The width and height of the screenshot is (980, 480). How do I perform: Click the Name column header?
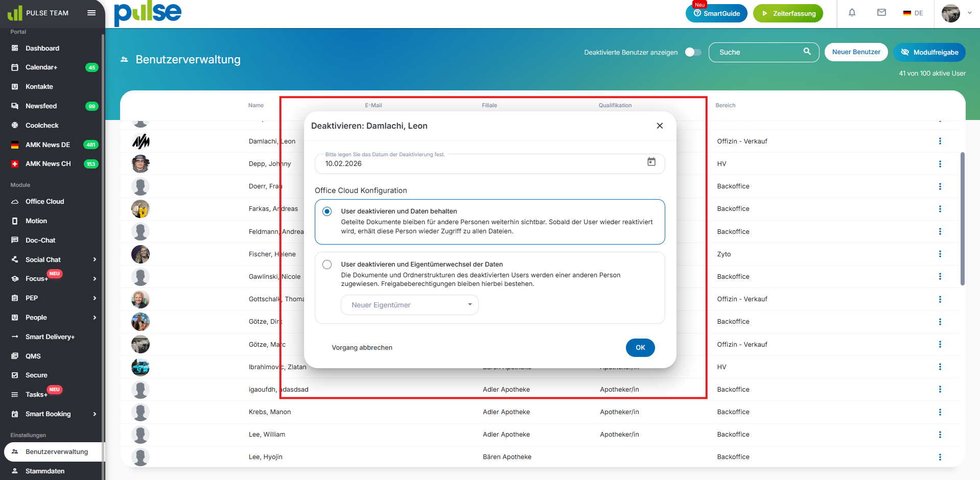[256, 106]
